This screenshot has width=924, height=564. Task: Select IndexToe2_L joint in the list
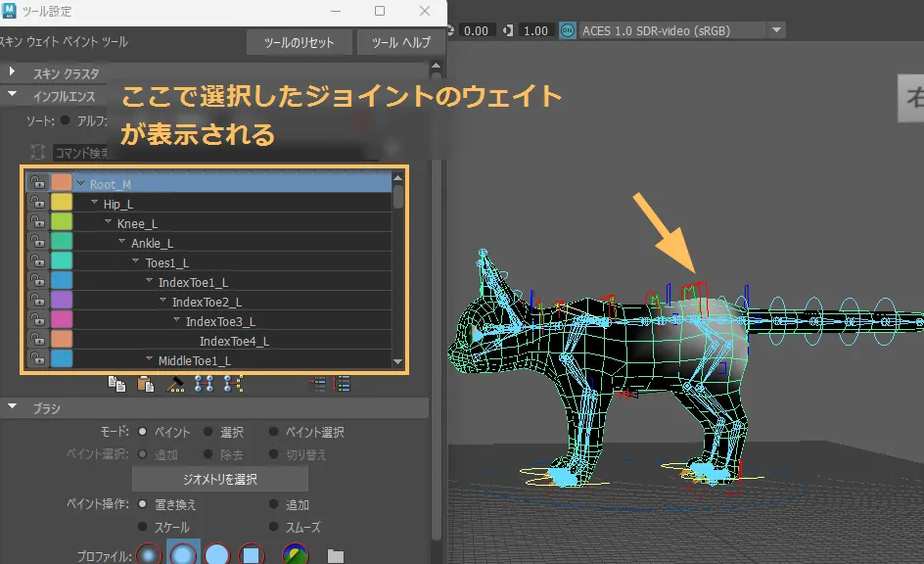tap(207, 302)
